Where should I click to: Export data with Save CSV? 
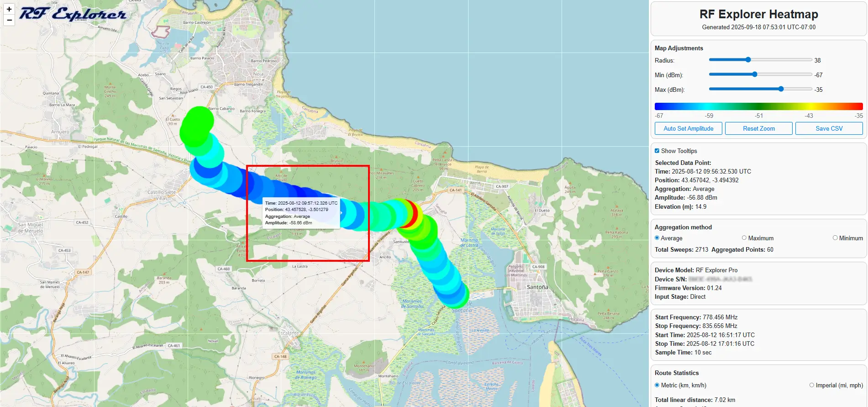[x=829, y=128]
